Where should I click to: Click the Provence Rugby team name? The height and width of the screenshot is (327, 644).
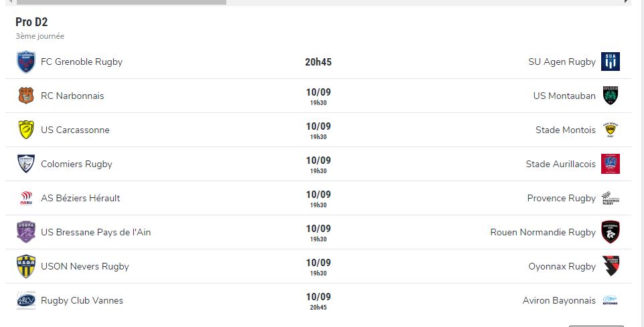(x=561, y=198)
